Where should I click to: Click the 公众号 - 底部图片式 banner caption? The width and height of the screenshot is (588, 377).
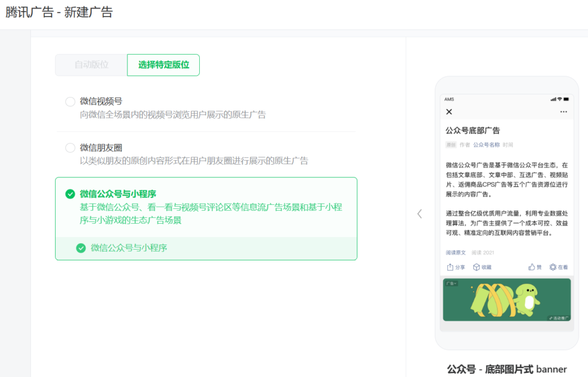click(x=507, y=369)
